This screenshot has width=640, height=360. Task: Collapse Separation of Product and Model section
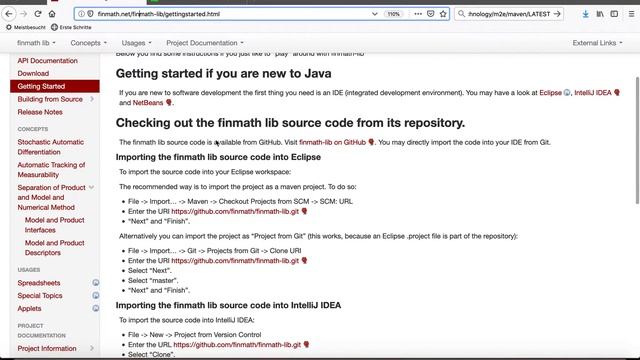pos(92,187)
